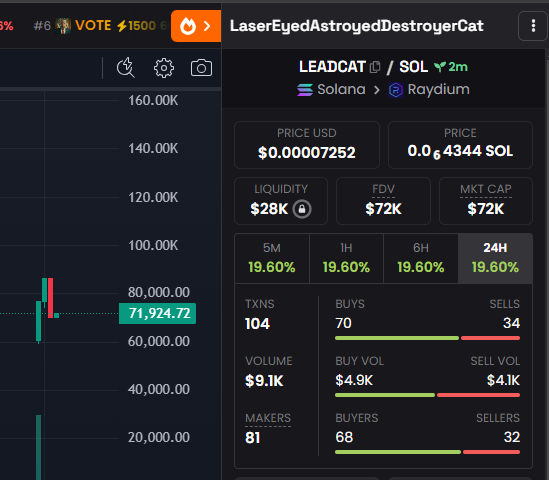Click the SELLS count 34
This screenshot has height=480, width=549.
pos(512,323)
